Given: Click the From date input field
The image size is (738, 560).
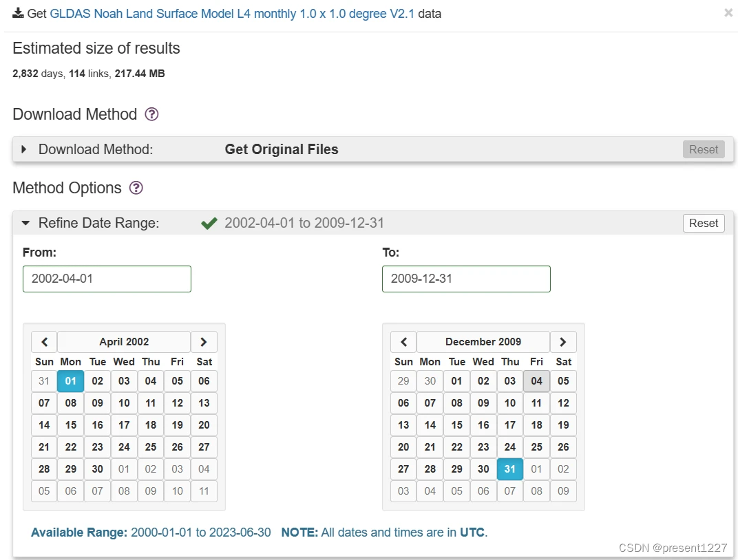Looking at the screenshot, I should click(x=107, y=279).
